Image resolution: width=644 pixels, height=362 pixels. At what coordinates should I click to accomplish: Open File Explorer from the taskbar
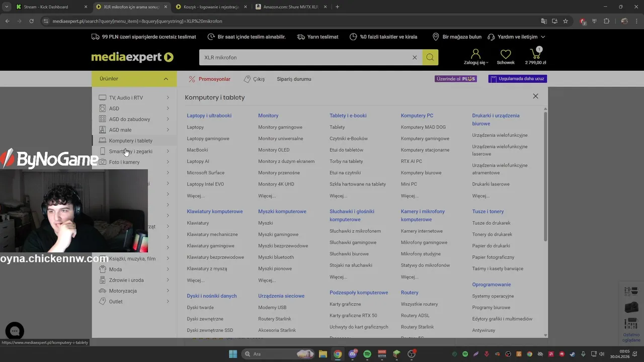tap(323, 354)
